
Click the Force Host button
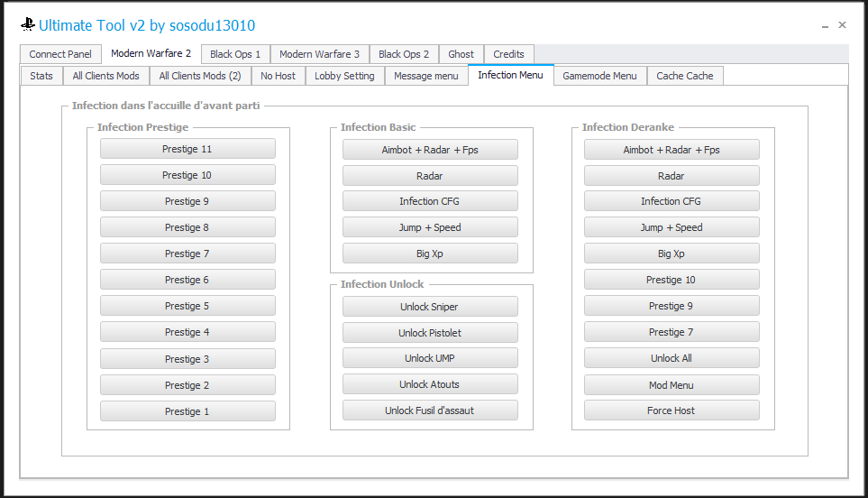[x=672, y=410]
